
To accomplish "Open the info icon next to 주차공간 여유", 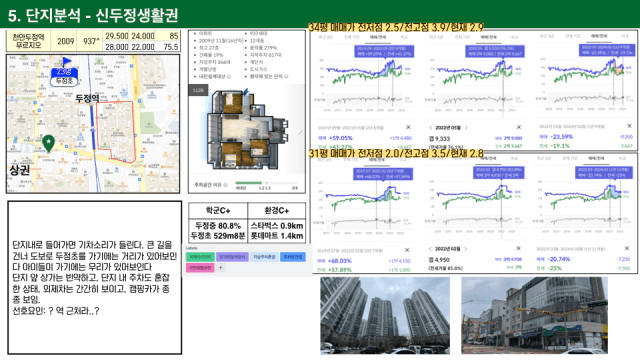I will click(225, 185).
